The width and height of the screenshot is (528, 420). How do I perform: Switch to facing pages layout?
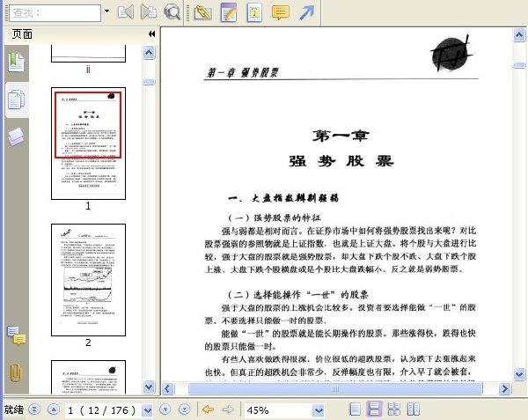(414, 409)
